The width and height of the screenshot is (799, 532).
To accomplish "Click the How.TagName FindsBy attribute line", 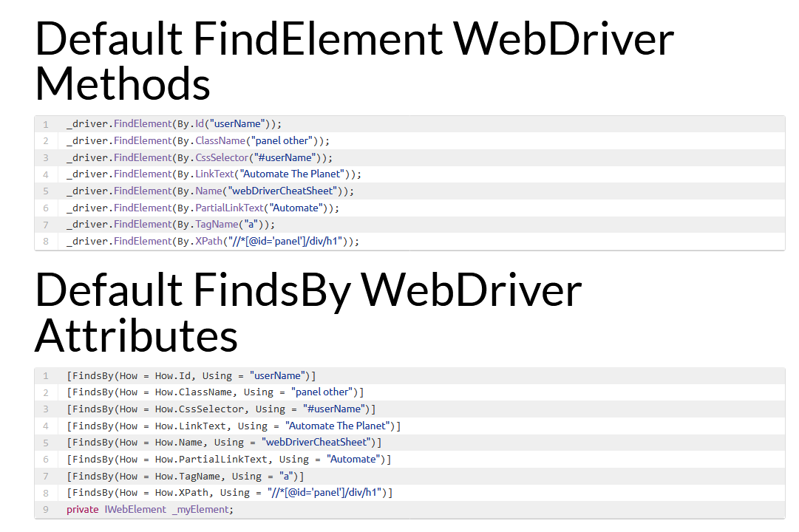I will 185,476.
